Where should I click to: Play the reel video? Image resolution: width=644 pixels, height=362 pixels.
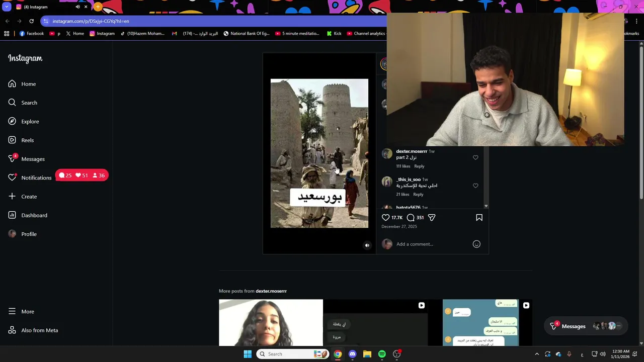[319, 153]
